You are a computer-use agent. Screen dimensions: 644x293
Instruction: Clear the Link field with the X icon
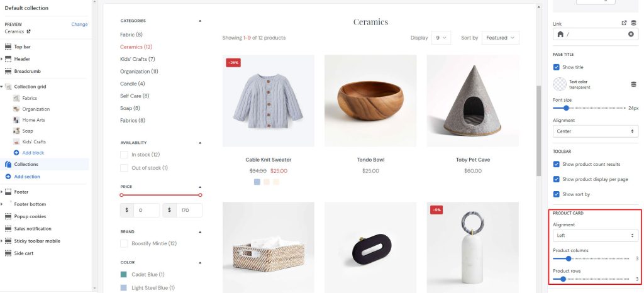tap(631, 34)
